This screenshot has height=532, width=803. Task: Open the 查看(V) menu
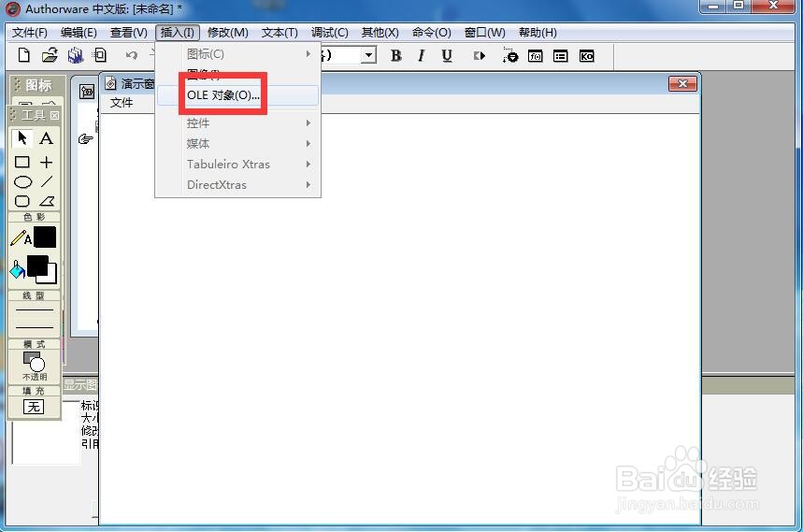point(129,33)
